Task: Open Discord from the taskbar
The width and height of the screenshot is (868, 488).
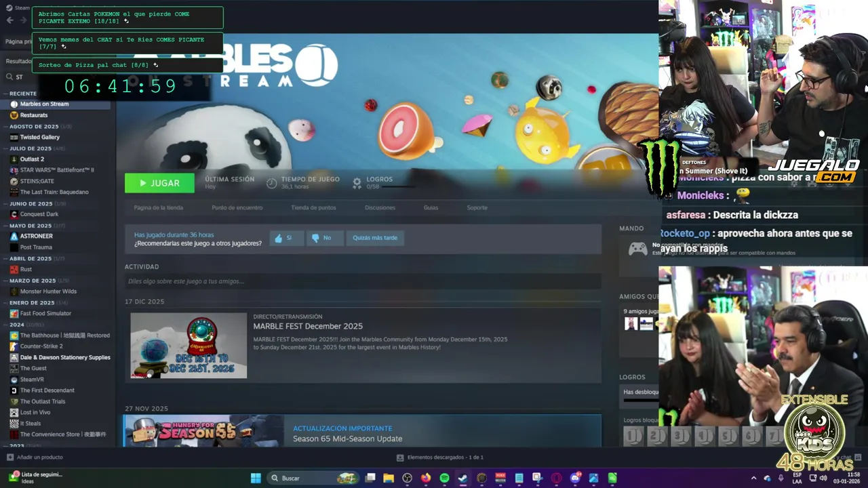Action: click(x=576, y=478)
